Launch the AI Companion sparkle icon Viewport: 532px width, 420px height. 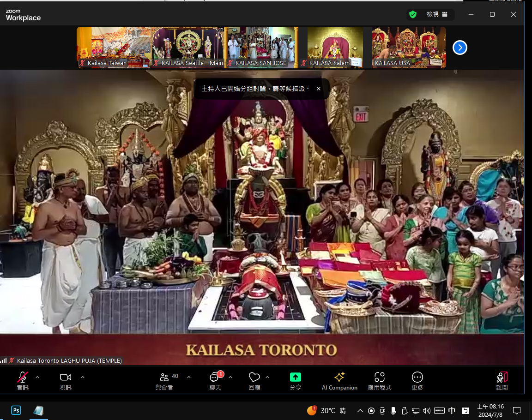[x=339, y=377]
